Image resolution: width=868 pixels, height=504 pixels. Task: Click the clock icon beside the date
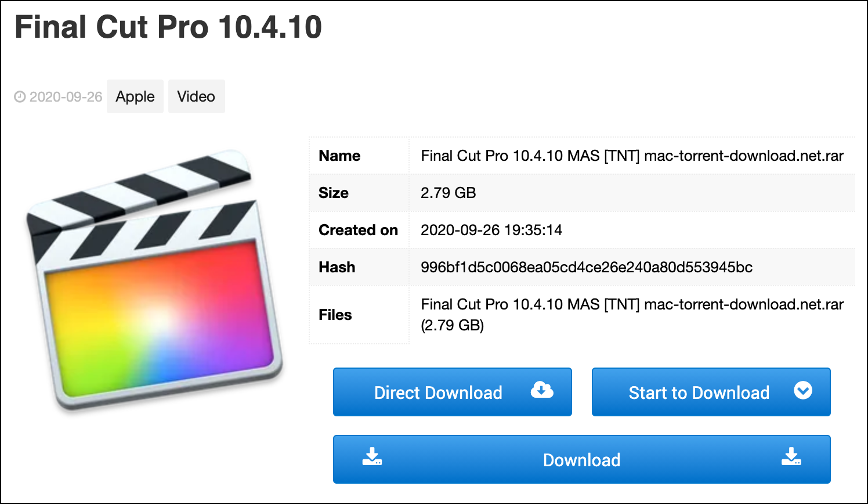[x=20, y=97]
